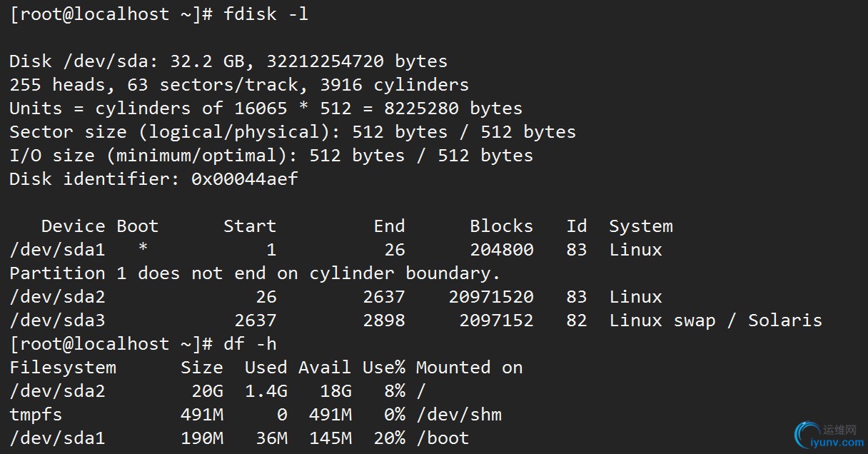The width and height of the screenshot is (868, 454).
Task: Select the /dev/sda3 swap partition row
Action: tap(415, 321)
